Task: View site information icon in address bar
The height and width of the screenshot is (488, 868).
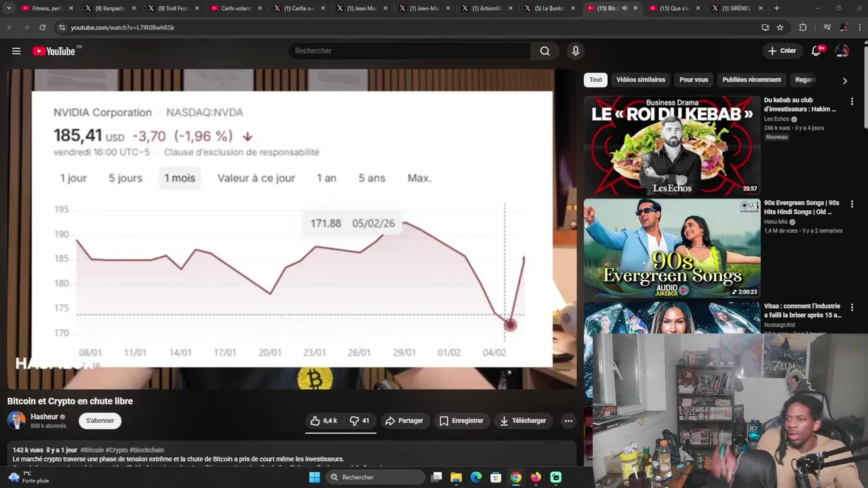Action: tap(62, 27)
